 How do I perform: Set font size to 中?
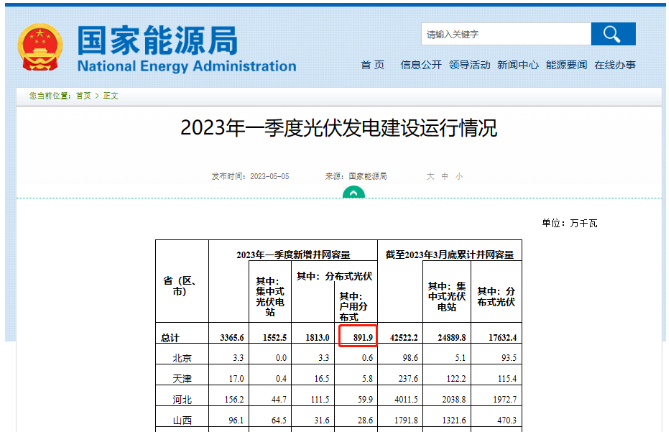pos(445,175)
